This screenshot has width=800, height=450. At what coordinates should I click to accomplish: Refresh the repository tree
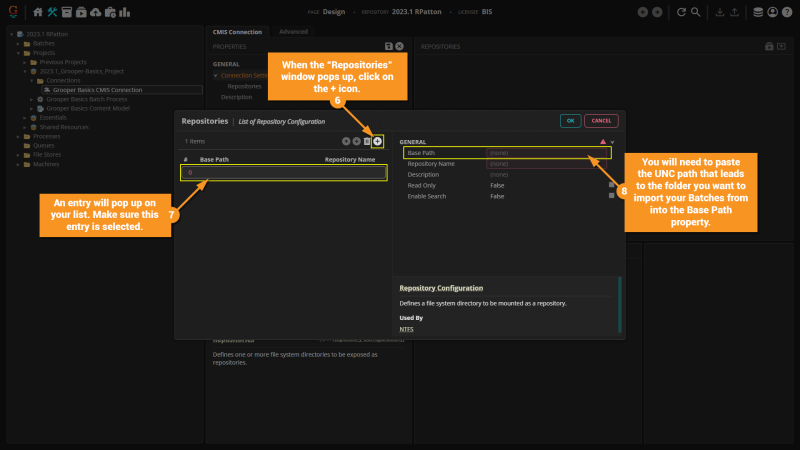(681, 12)
